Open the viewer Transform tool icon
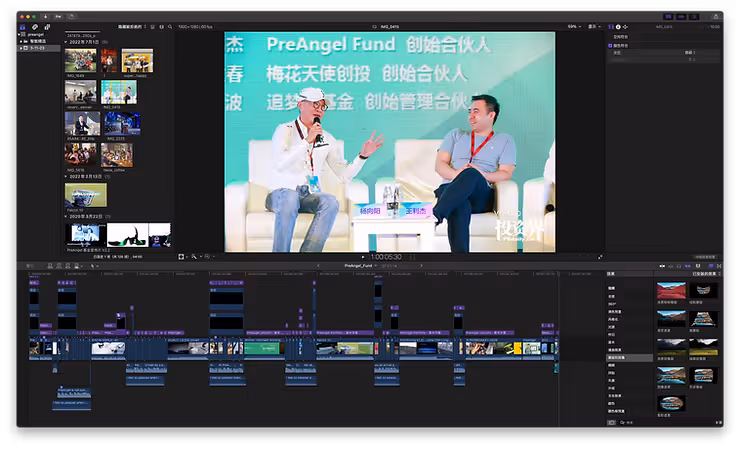 [181, 257]
